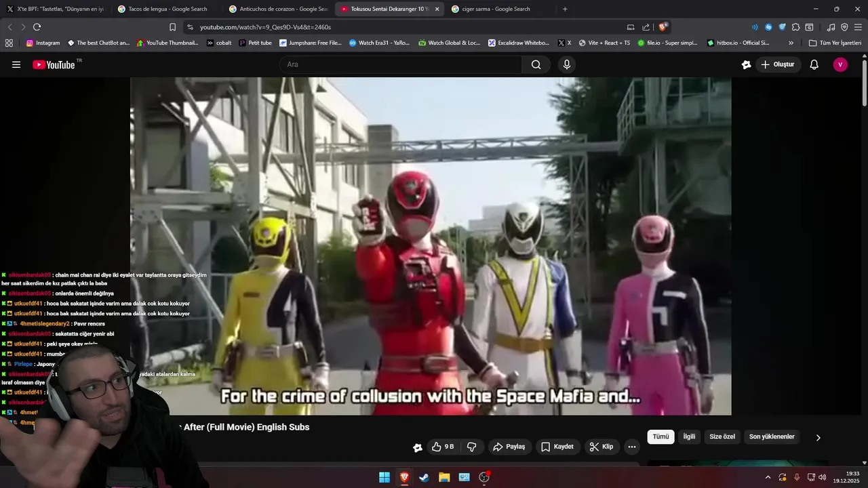Open YouTube notifications bell
Screen dimensions: 868x488
(814, 64)
